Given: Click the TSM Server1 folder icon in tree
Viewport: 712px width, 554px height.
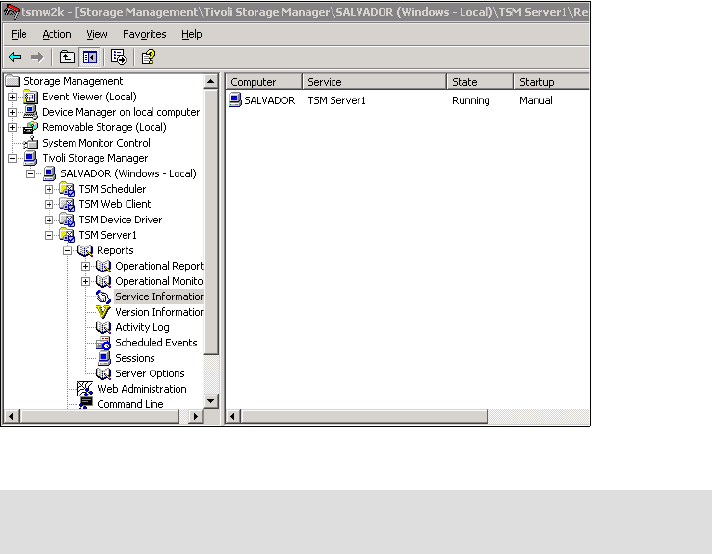Looking at the screenshot, I should [67, 235].
